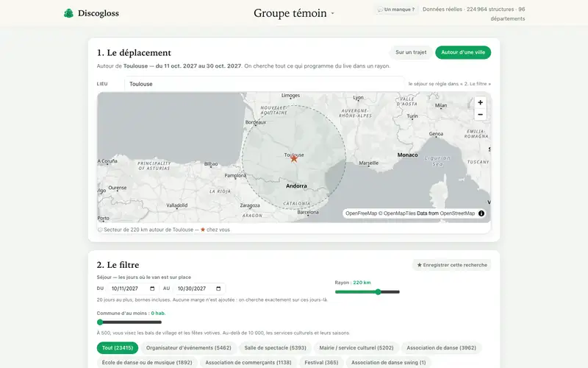588x368 pixels.
Task: Click the LIEU input field with Toulouse
Action: [265, 84]
